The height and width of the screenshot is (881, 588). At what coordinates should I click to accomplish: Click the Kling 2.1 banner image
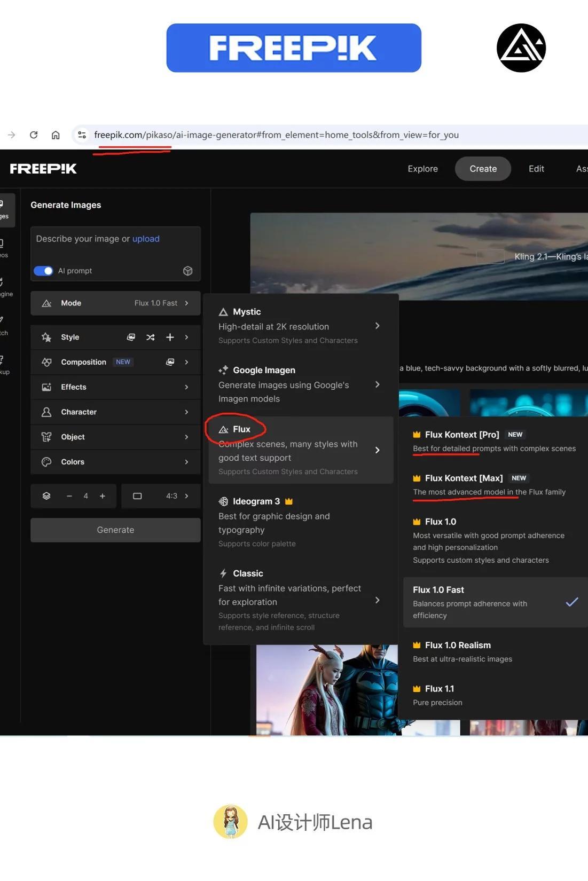click(419, 256)
